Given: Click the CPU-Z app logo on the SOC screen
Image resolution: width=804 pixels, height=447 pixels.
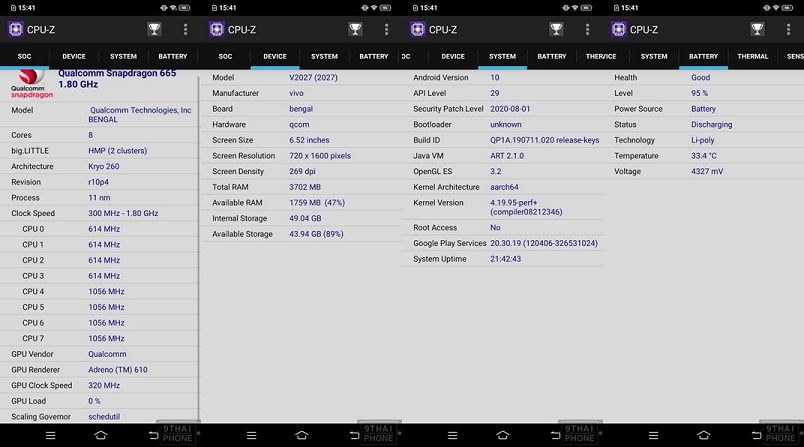Looking at the screenshot, I should [x=15, y=29].
